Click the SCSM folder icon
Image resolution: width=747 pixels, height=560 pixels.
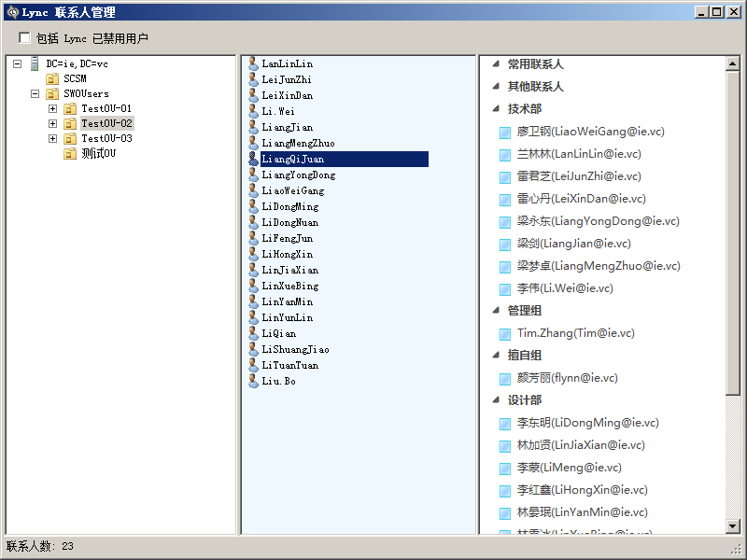52,78
